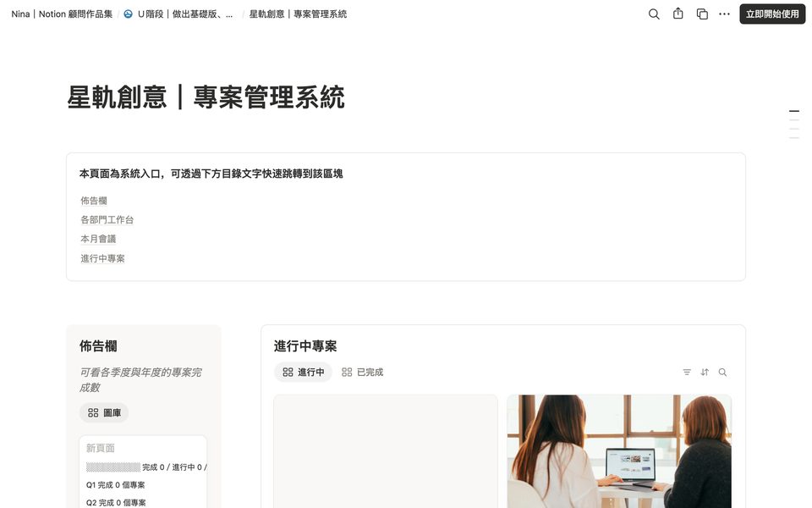812x508 pixels.
Task: Open the U階段 breadcrumb page
Action: point(185,14)
